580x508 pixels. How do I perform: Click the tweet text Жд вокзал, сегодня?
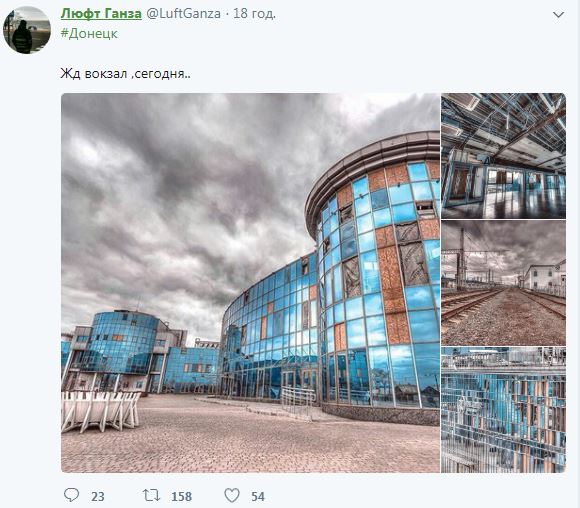click(x=125, y=73)
